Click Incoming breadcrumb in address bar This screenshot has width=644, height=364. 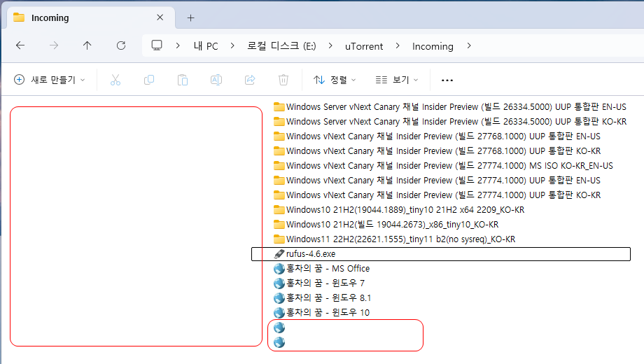pyautogui.click(x=433, y=46)
